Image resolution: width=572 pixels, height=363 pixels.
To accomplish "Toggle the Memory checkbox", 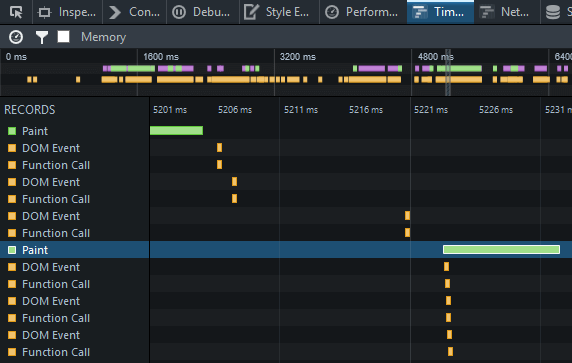I will click(63, 36).
